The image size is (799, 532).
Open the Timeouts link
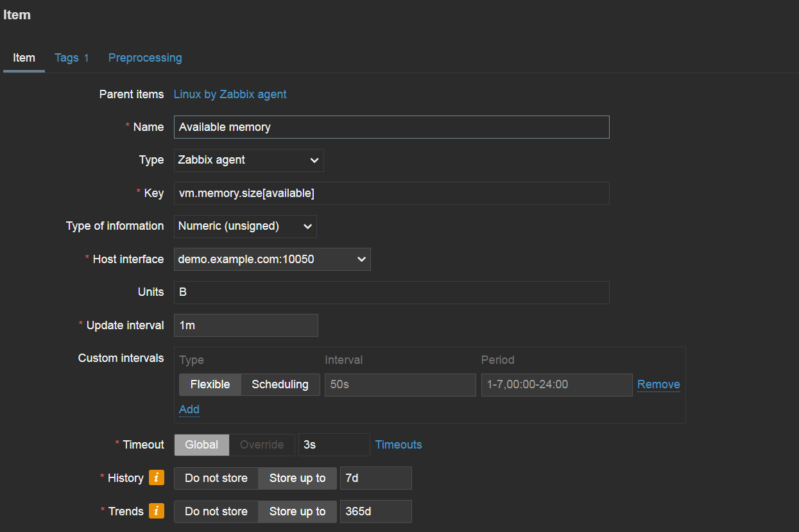399,445
